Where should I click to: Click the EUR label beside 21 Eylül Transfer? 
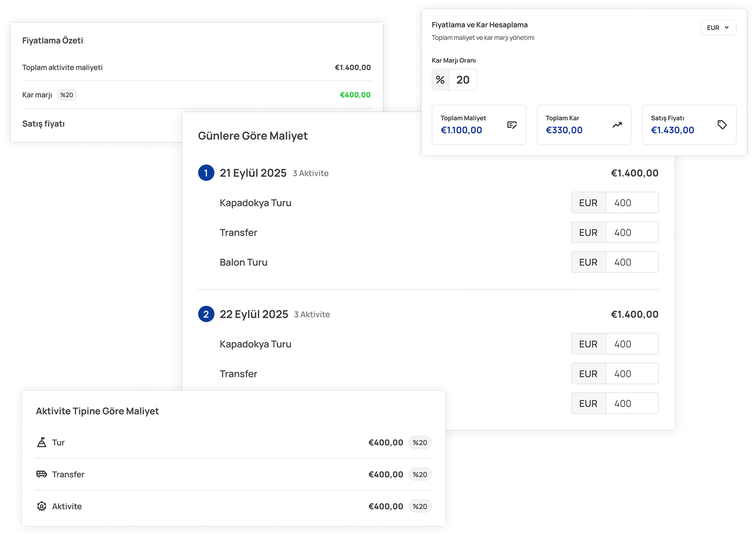(588, 232)
